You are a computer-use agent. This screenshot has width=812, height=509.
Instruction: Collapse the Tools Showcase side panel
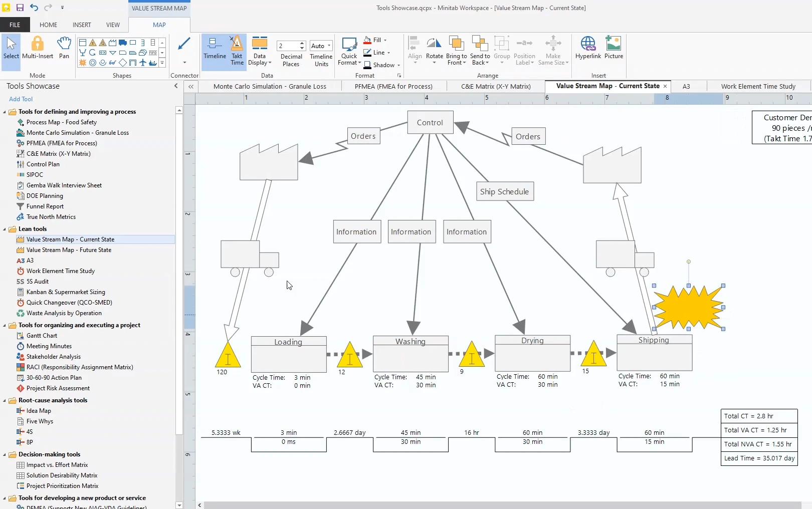click(x=176, y=86)
